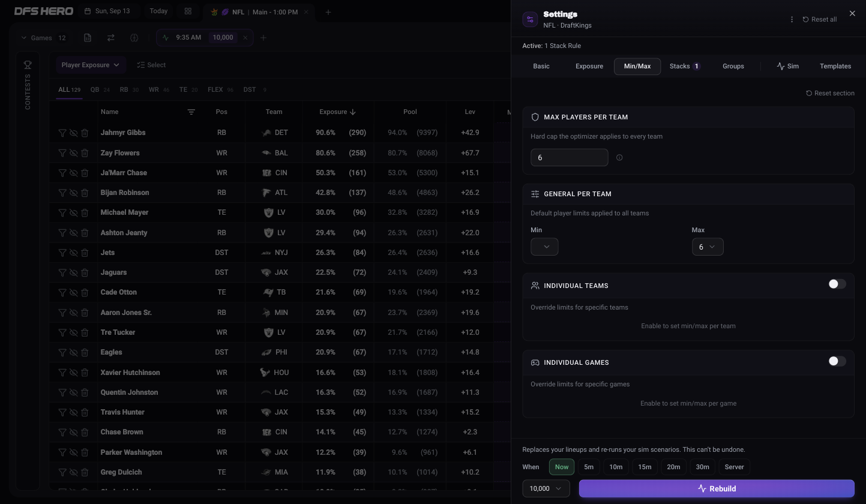Screen dimensions: 866x504
Task: Click the swap arrows icon in toolbar
Action: point(111,38)
